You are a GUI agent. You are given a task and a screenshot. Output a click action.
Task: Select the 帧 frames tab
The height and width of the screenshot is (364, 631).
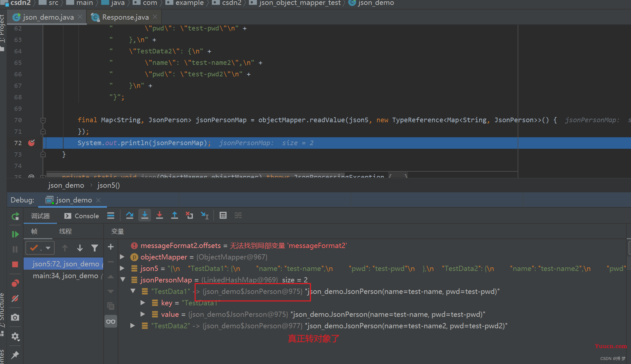(34, 231)
